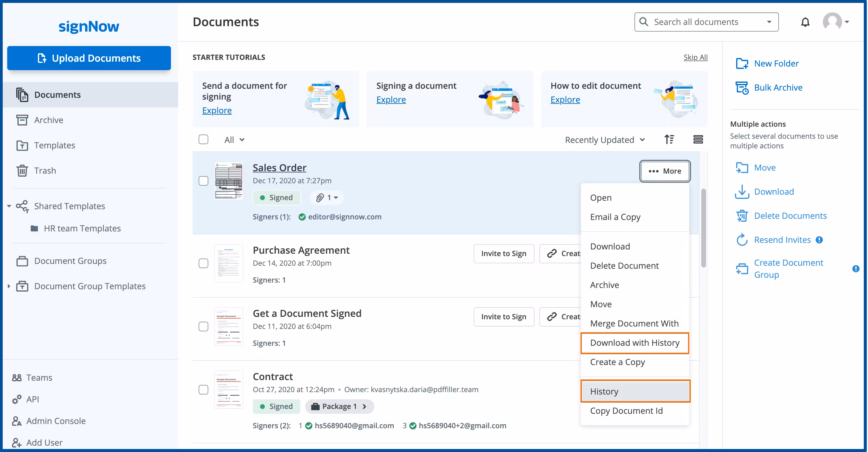Screen dimensions: 868x452
Task: Expand the Document Group Templates tree
Action: click(x=9, y=286)
